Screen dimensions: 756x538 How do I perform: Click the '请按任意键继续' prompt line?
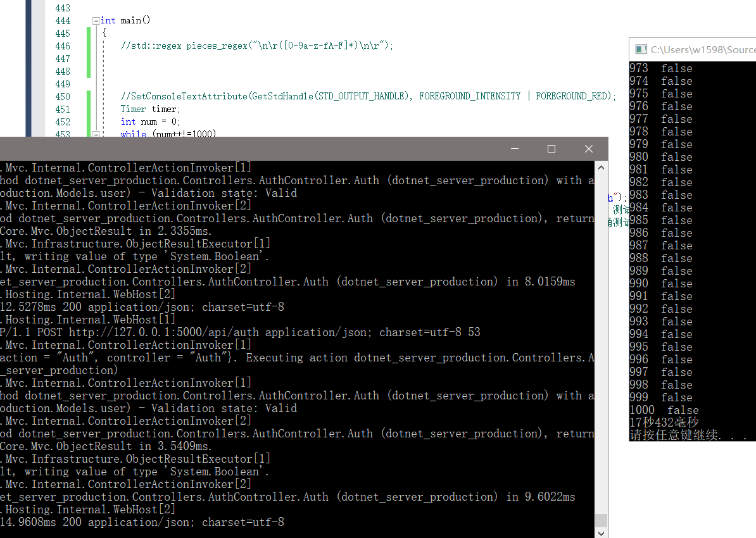click(x=688, y=435)
